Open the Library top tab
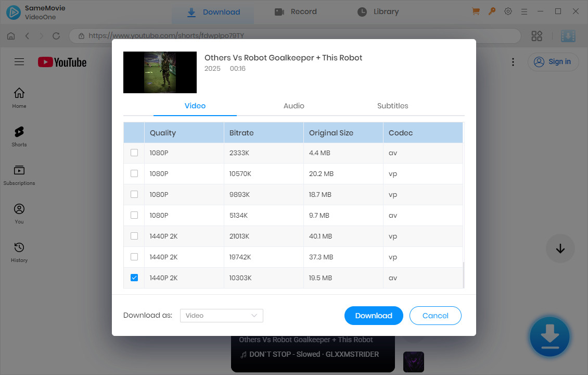The image size is (588, 375). [x=378, y=12]
